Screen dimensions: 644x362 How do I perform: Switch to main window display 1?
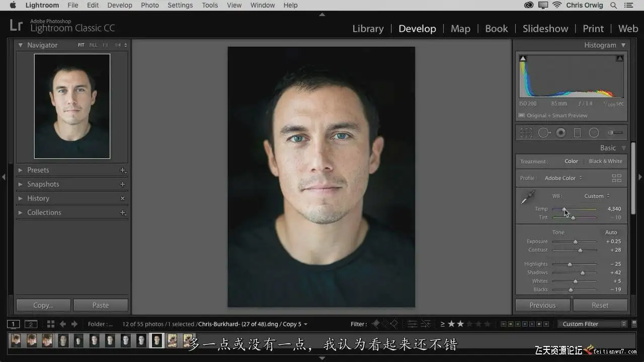14,324
